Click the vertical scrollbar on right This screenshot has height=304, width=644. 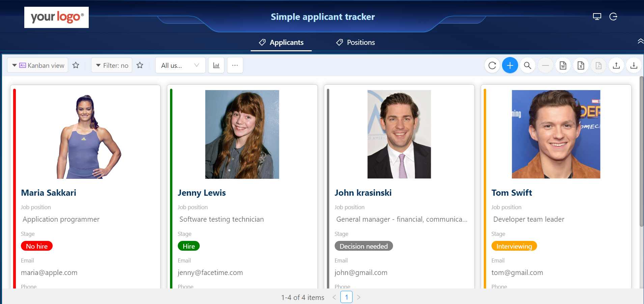[641, 152]
